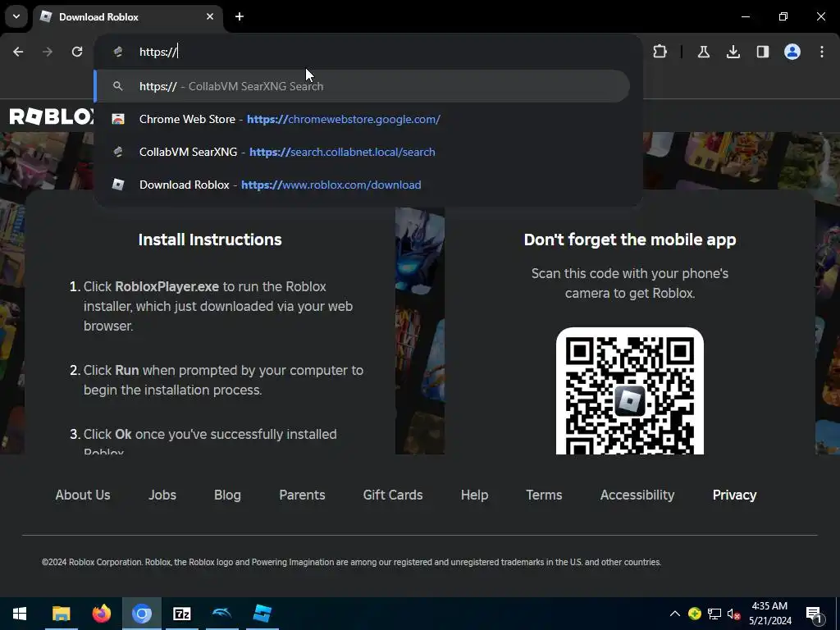The width and height of the screenshot is (840, 630).
Task: Click the Install Instructions heading
Action: pos(210,240)
